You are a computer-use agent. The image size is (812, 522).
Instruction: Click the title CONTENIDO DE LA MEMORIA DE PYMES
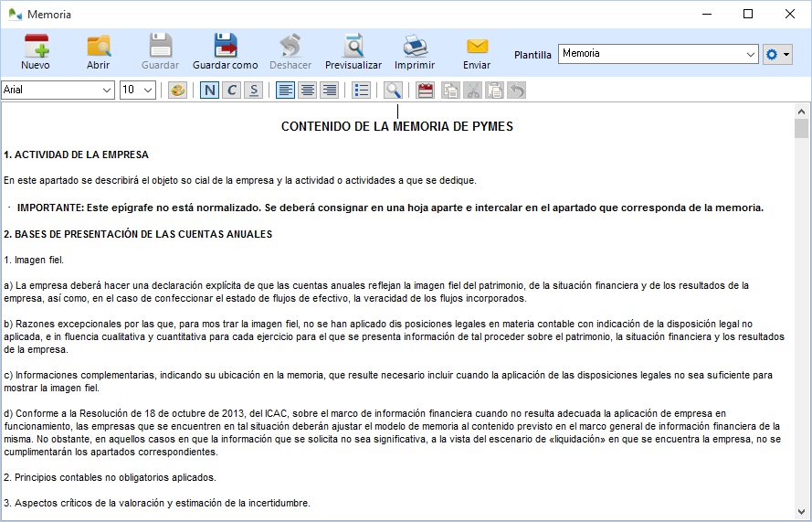coord(397,126)
